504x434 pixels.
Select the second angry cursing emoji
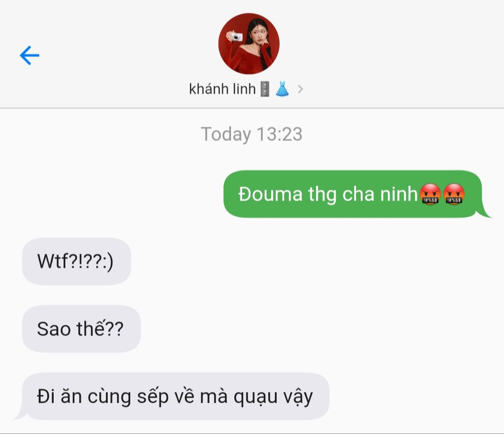click(x=454, y=194)
